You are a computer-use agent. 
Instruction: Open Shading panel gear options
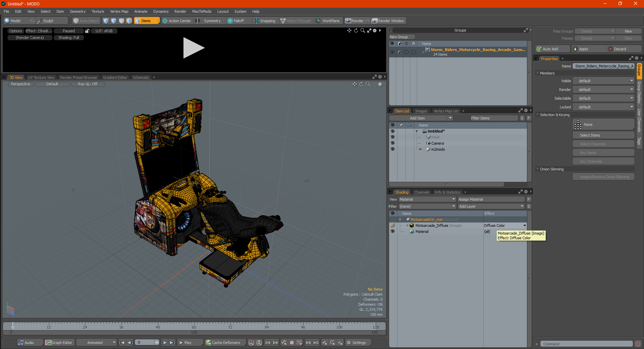click(526, 192)
